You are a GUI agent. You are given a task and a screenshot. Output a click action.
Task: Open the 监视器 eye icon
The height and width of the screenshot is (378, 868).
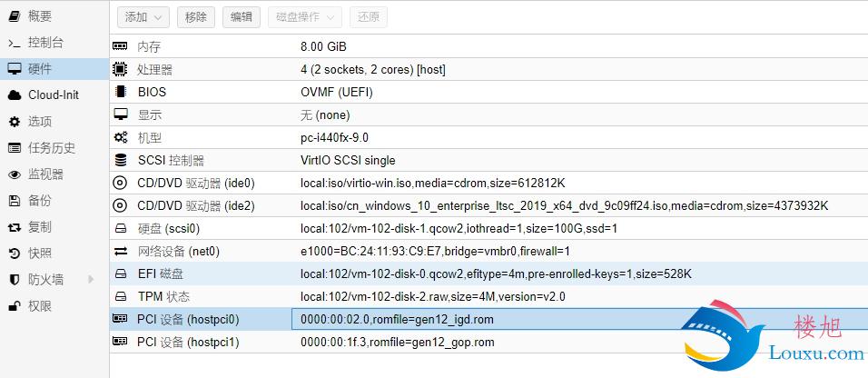(x=15, y=174)
